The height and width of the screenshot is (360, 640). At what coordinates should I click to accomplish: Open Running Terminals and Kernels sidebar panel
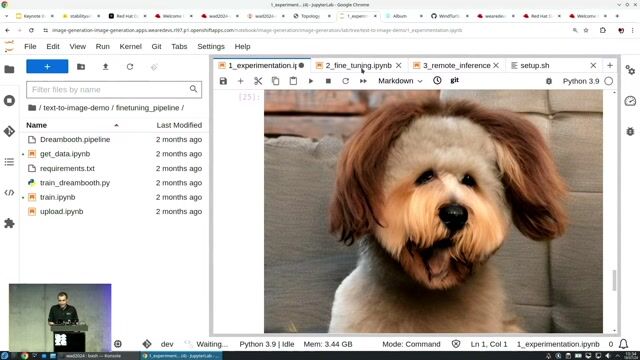point(9,100)
